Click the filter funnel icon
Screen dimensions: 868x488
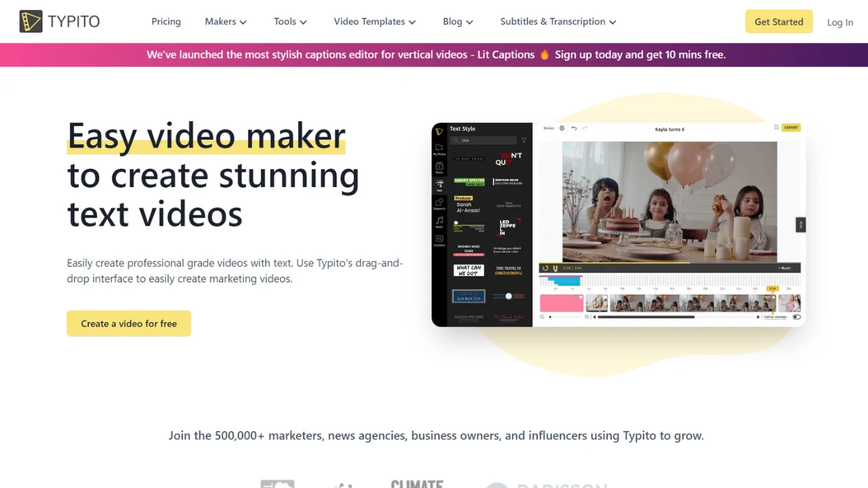tap(524, 140)
